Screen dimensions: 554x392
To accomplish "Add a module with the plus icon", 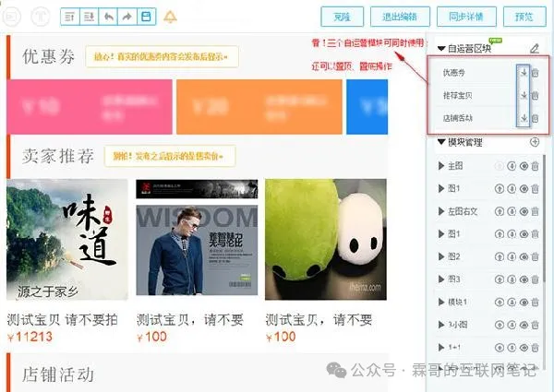I will [x=535, y=142].
